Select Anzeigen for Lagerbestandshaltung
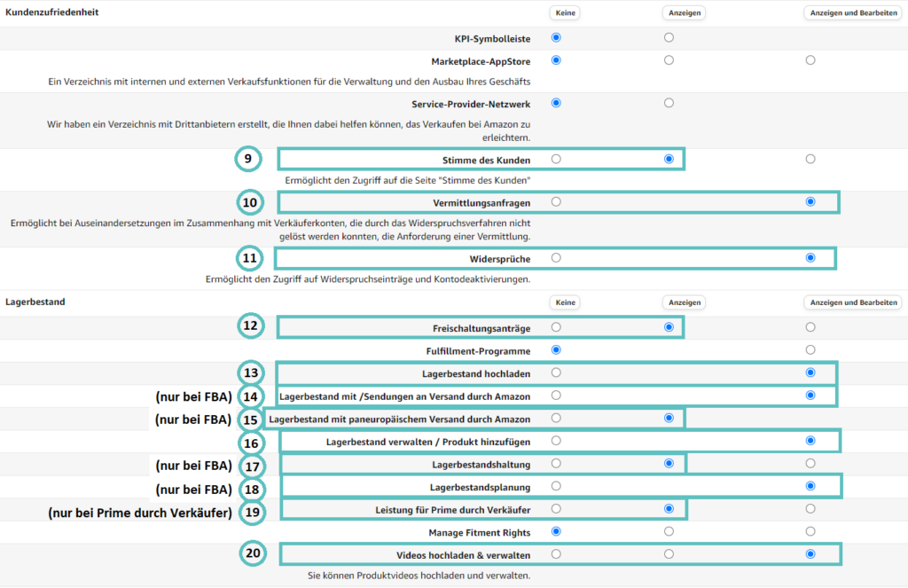 669,464
